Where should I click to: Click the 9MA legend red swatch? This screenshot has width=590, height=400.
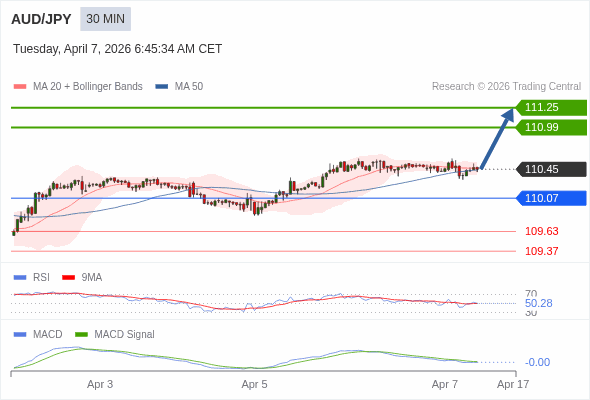(x=68, y=278)
